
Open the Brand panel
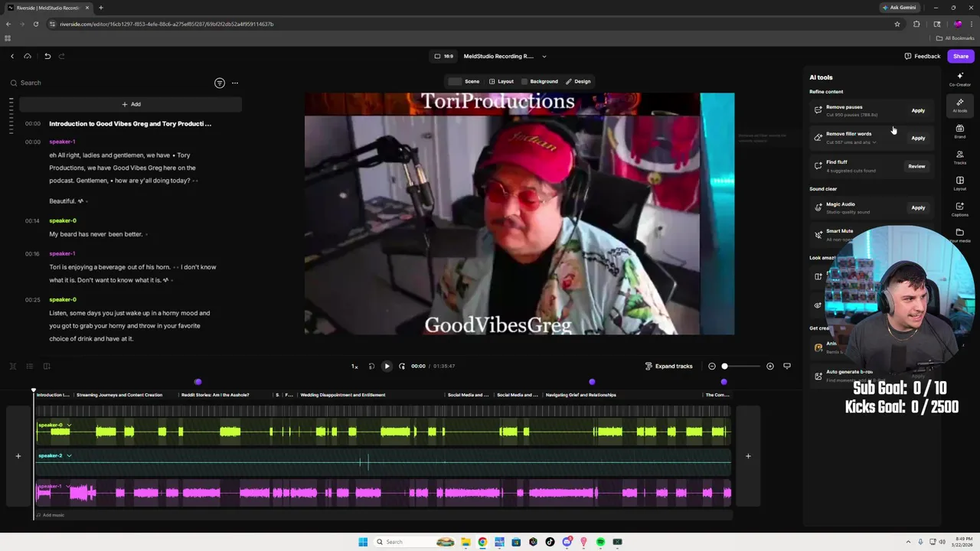pos(959,131)
